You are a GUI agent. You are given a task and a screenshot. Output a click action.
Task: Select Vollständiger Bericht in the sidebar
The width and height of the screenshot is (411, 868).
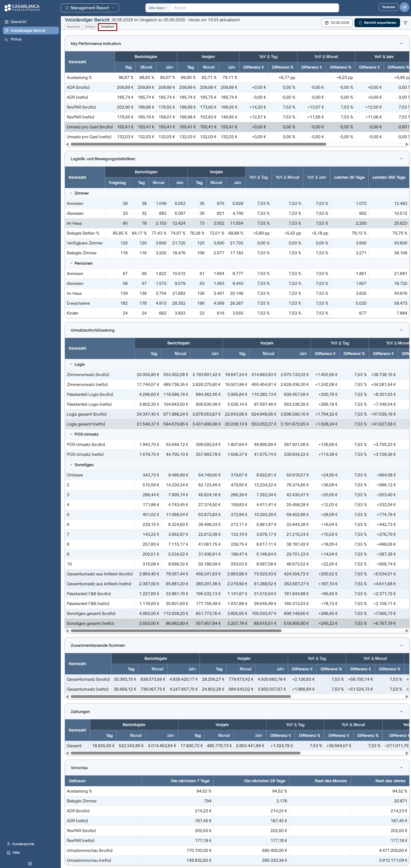31,31
